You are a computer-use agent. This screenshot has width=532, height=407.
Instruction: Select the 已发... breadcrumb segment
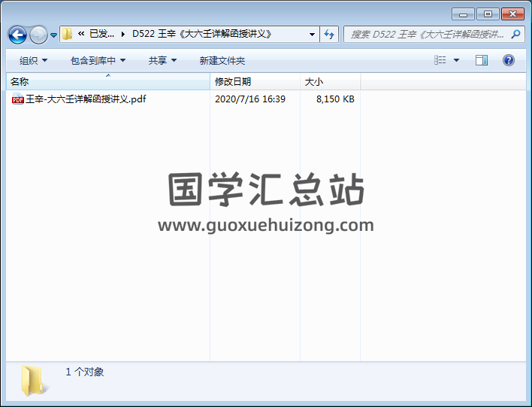click(101, 34)
